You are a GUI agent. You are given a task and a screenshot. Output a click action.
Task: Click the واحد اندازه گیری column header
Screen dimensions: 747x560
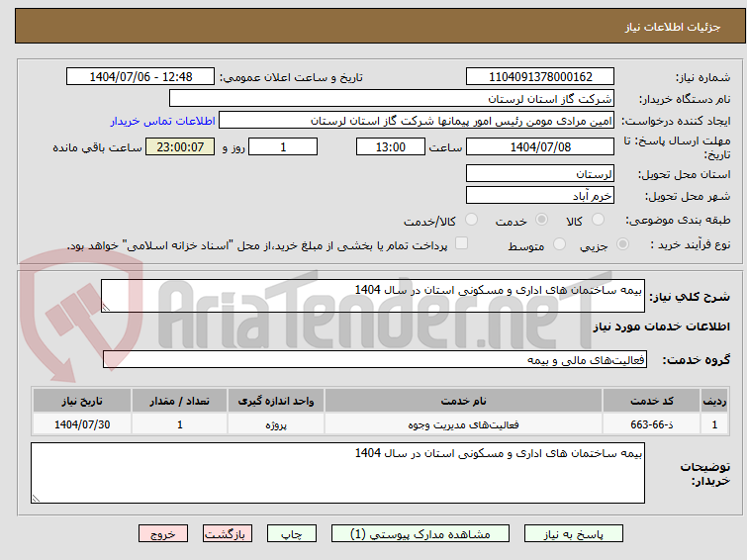tap(276, 401)
